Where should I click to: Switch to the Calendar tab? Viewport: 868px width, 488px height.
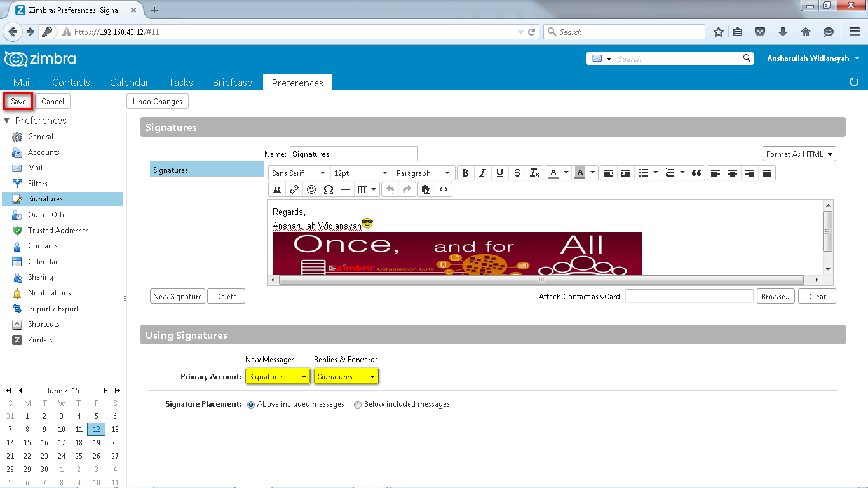tap(129, 83)
